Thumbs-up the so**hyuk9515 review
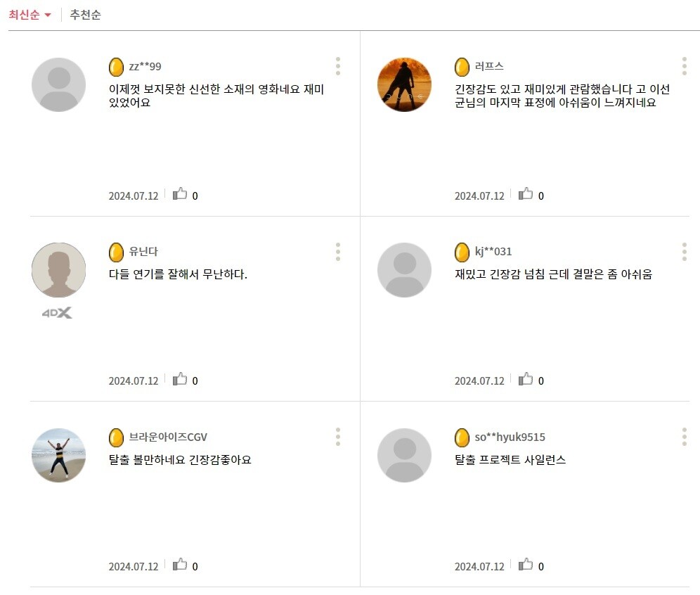 526,565
